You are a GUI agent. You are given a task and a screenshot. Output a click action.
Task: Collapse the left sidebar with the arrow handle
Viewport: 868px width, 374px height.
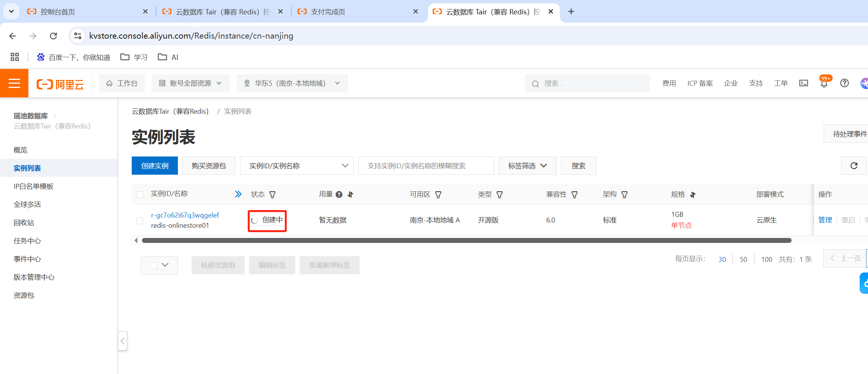pyautogui.click(x=122, y=341)
